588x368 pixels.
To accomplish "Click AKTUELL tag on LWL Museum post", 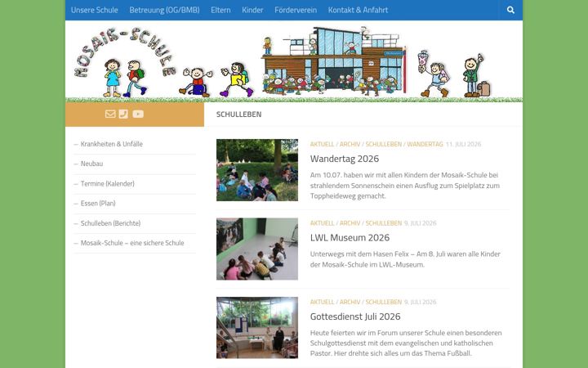I will (322, 223).
